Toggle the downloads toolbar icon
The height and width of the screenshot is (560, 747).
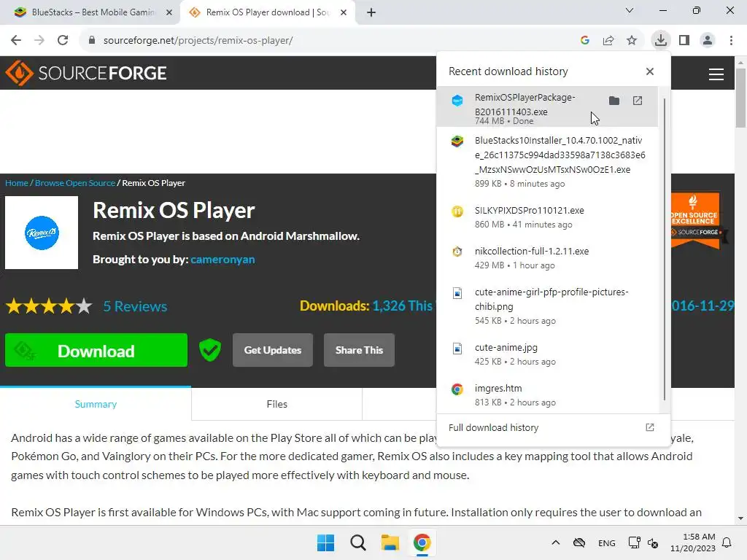point(661,40)
